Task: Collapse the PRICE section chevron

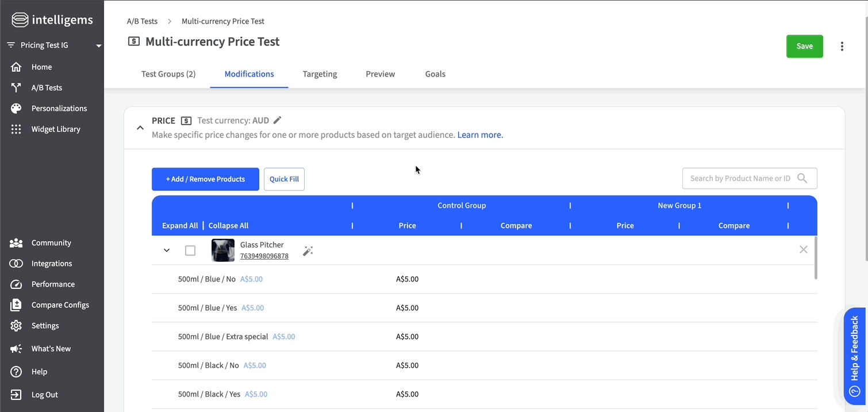Action: 140,128
